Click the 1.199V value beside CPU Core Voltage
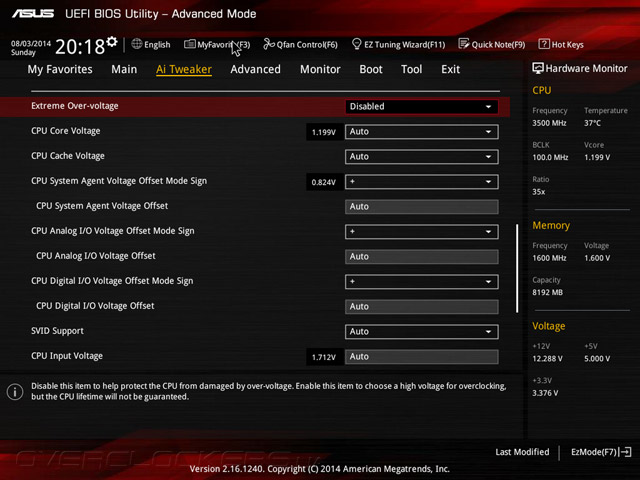640x480 pixels. point(324,132)
